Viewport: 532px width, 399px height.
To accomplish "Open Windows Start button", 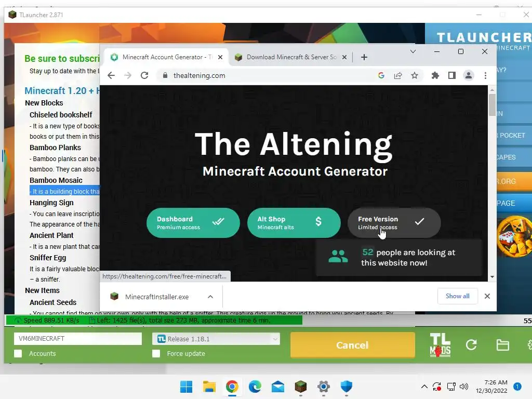I will (186, 387).
